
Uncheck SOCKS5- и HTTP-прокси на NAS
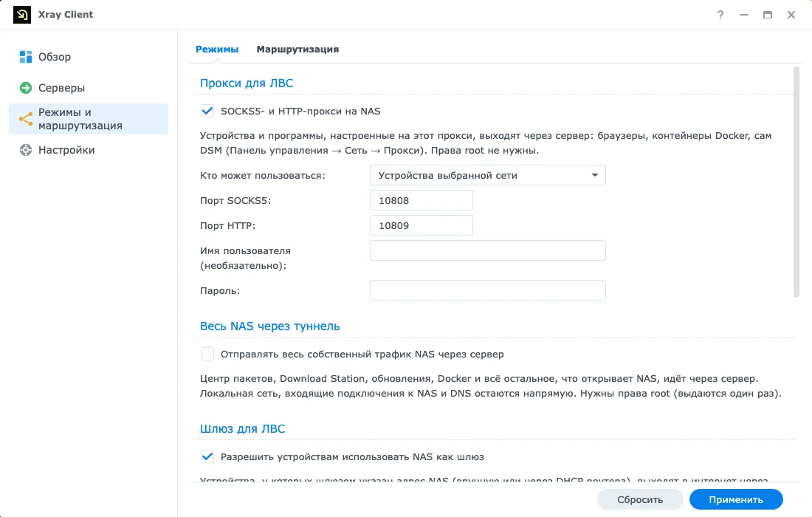point(207,111)
